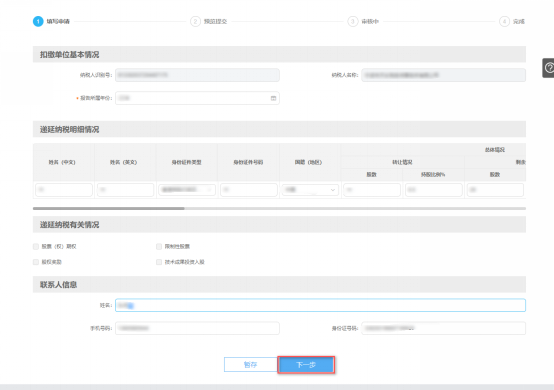Check the 技术成果投资入股 option
The width and height of the screenshot is (554, 390).
(159, 262)
